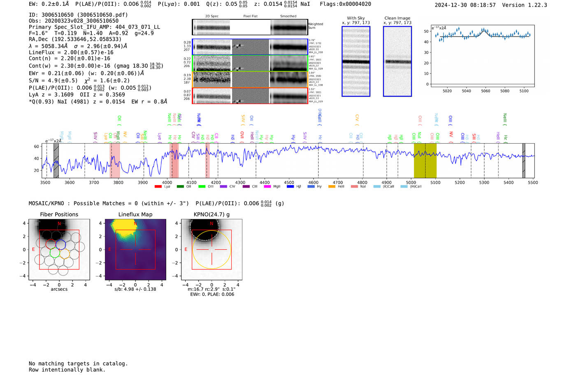Screen dimensions: 576x392
Task: Click the orange-framed 2D fiber spectrum row
Action: [x=250, y=79]
